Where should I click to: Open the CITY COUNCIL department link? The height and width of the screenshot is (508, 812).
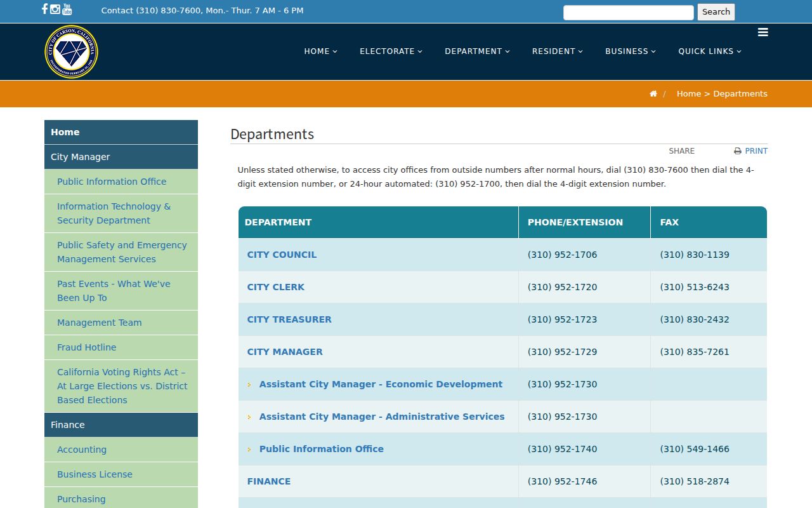coord(282,255)
